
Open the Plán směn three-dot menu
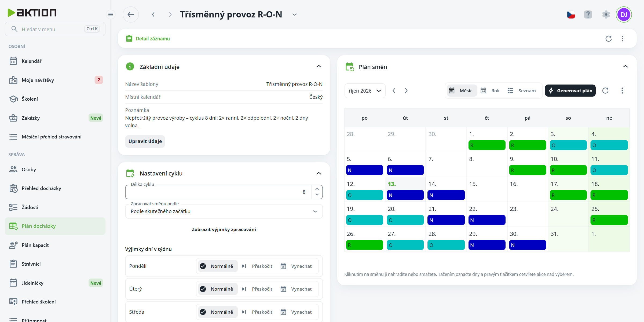(x=622, y=91)
